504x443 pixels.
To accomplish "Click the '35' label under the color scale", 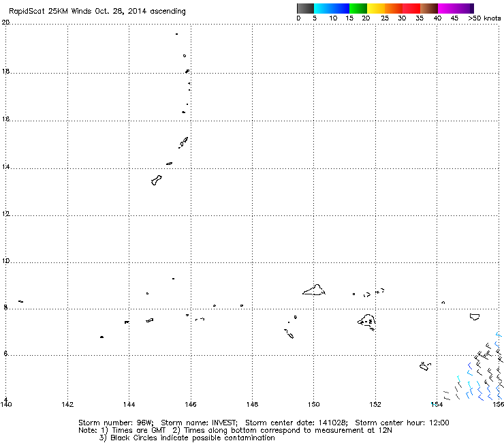I will point(420,18).
